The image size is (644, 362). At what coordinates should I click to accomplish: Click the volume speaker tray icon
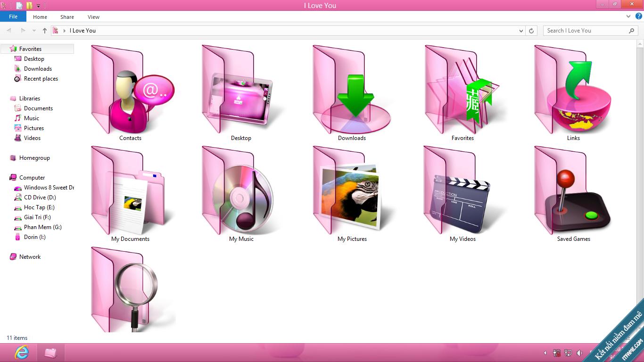coord(579,353)
